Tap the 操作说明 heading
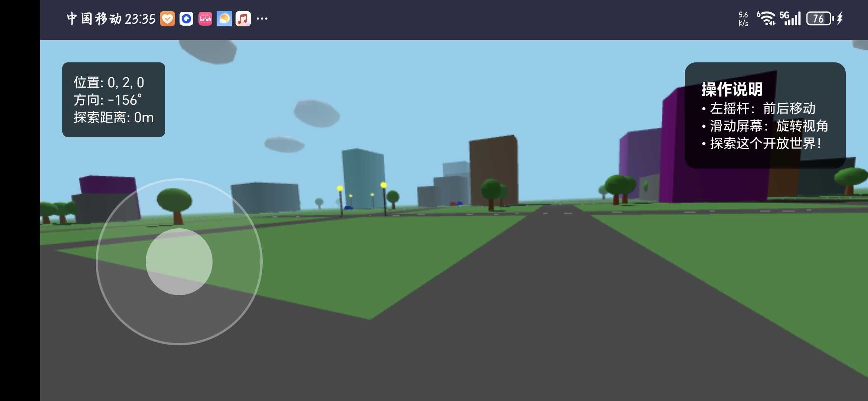 pyautogui.click(x=732, y=89)
